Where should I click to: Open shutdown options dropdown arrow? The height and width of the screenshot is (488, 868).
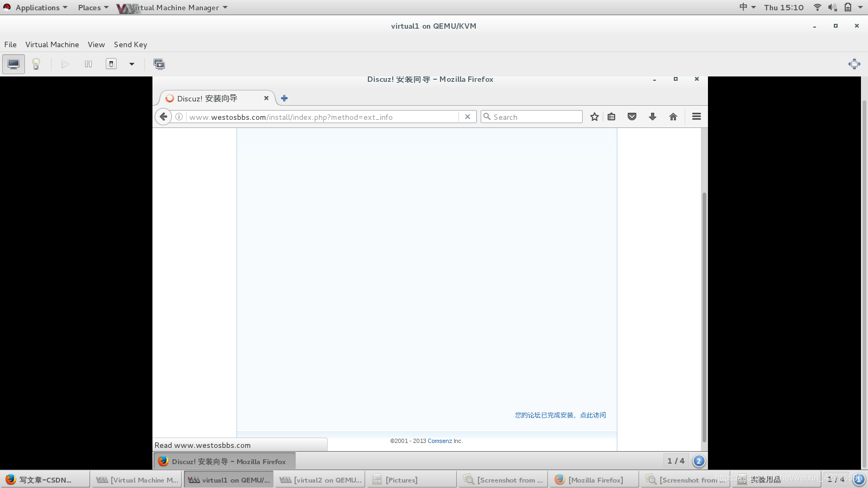coord(131,64)
